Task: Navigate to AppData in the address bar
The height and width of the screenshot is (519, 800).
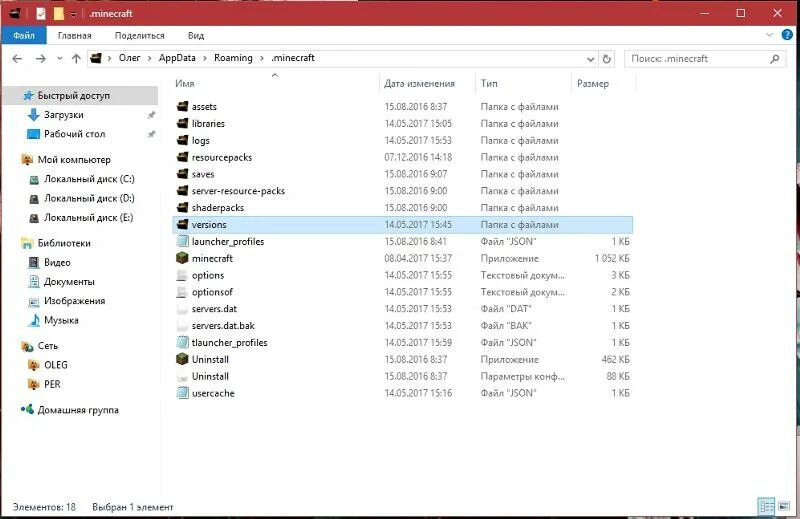Action: coord(177,58)
